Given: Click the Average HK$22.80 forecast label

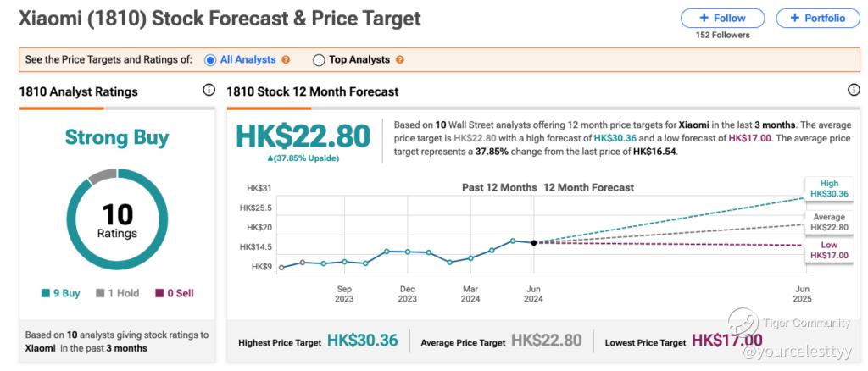Looking at the screenshot, I should [829, 222].
